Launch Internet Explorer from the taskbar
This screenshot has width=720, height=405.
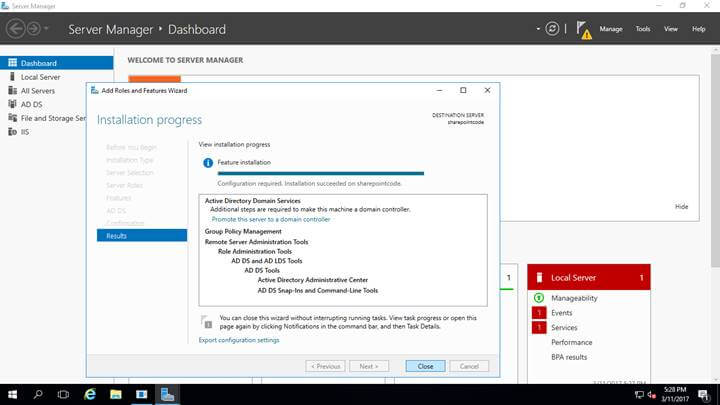(90, 394)
